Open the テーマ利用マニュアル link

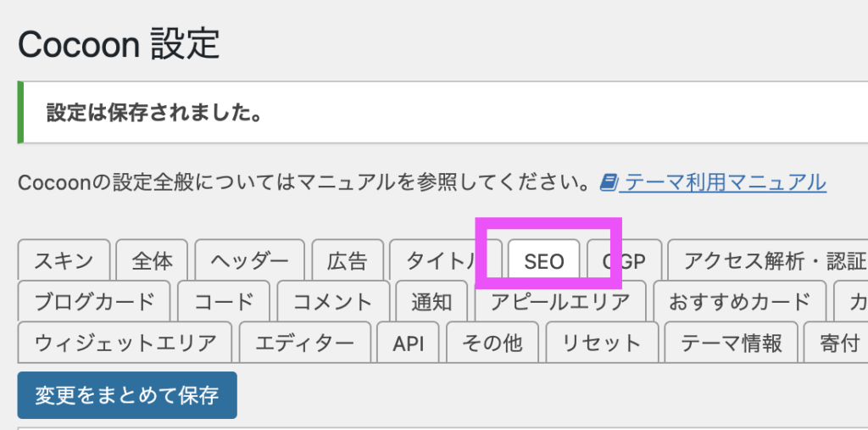click(x=722, y=182)
